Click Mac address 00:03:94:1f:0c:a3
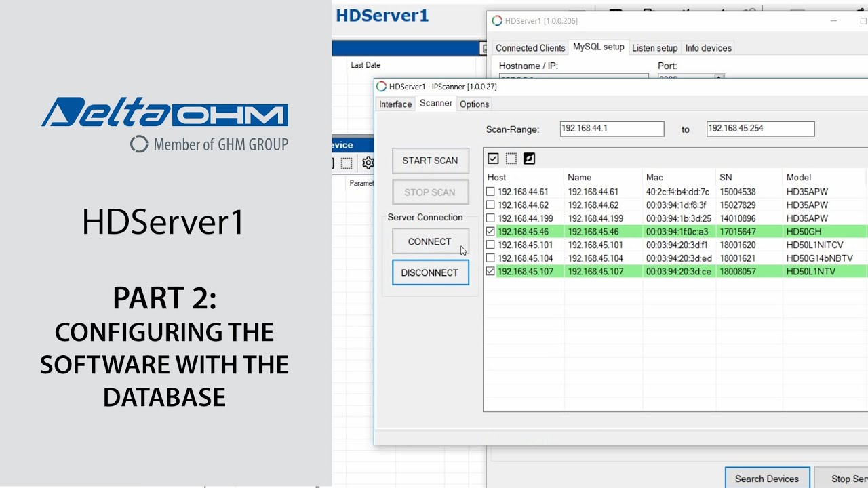 [677, 231]
